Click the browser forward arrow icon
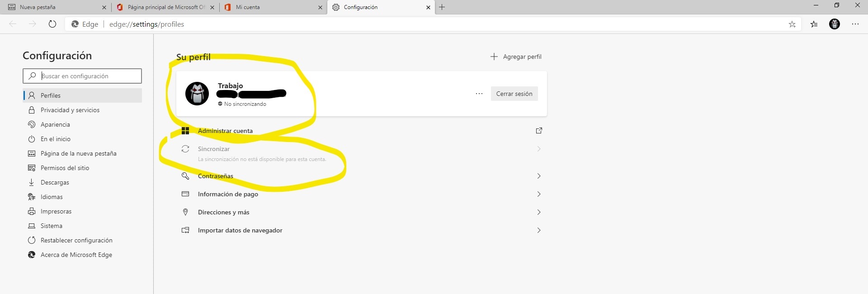This screenshot has height=294, width=868. 33,24
